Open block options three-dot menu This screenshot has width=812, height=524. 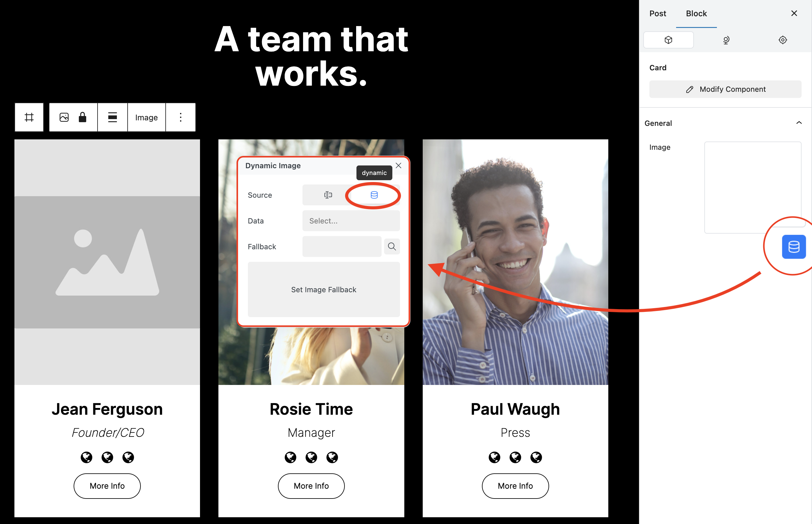(181, 117)
